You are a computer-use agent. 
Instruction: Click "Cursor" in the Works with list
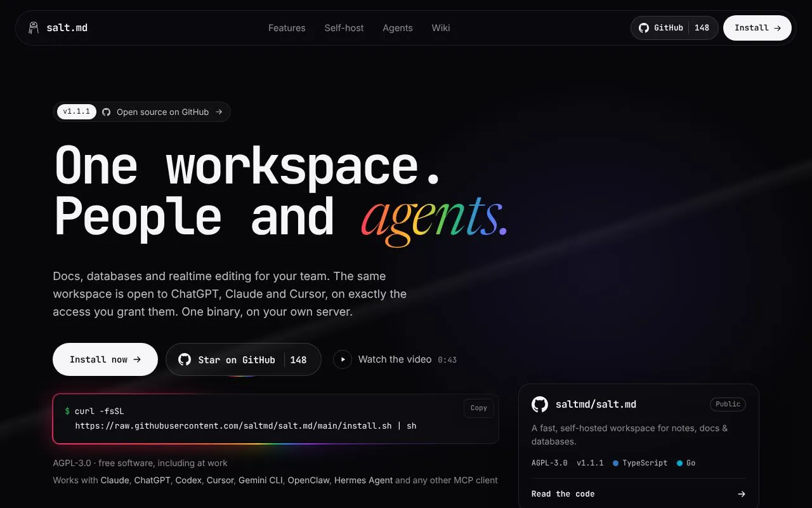pos(219,480)
